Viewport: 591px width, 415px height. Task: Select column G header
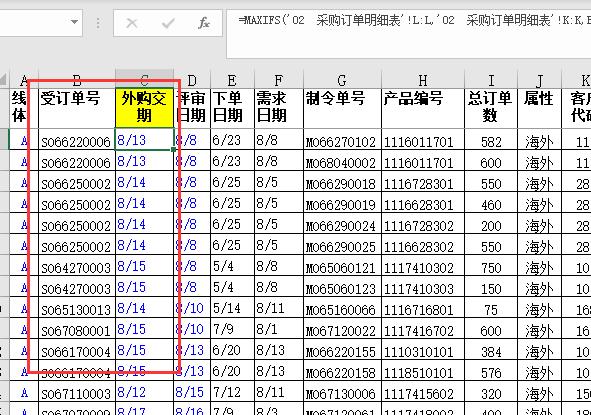(x=342, y=80)
